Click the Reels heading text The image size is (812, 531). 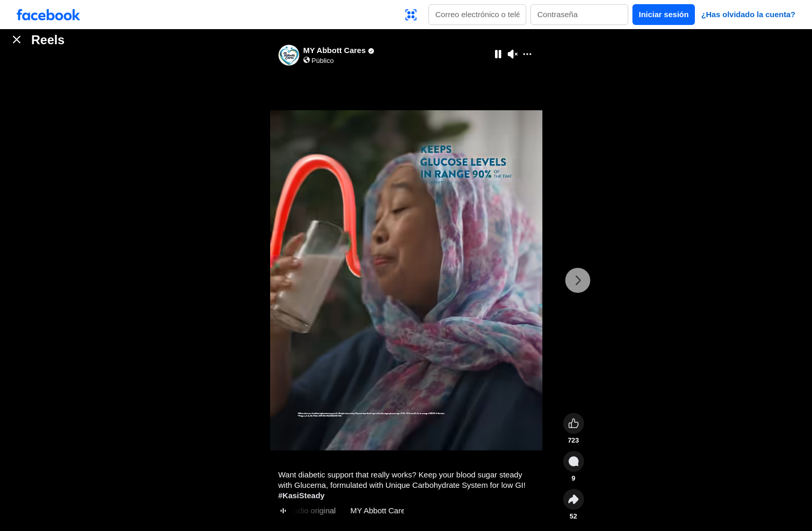(48, 40)
